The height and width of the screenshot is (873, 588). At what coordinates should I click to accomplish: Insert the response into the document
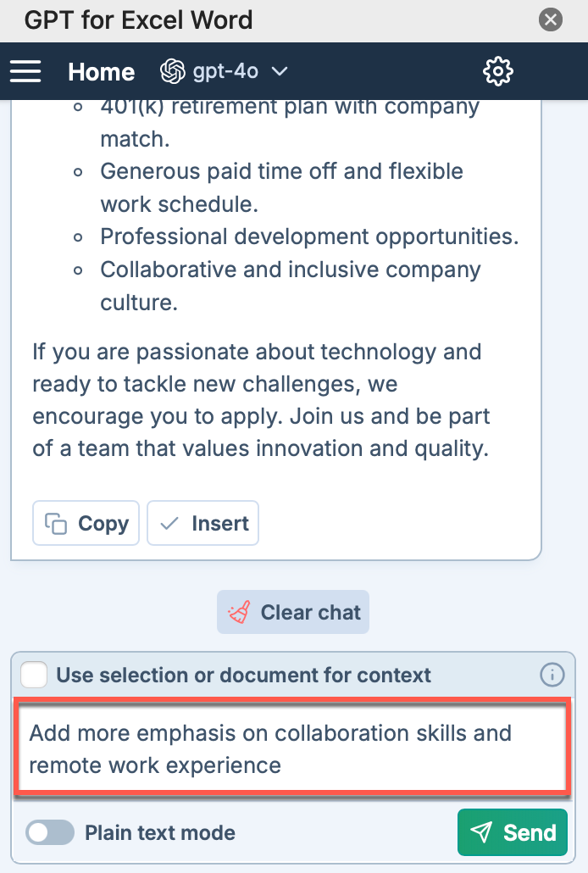tap(202, 523)
